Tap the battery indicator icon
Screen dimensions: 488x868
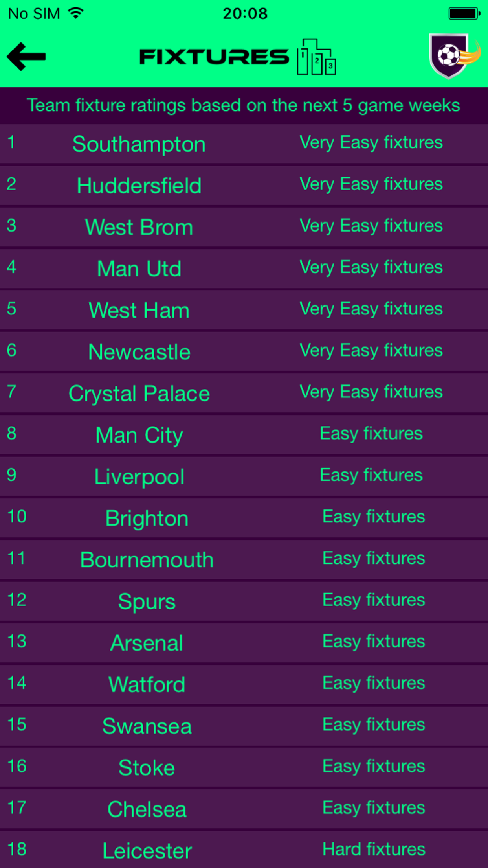(x=464, y=13)
